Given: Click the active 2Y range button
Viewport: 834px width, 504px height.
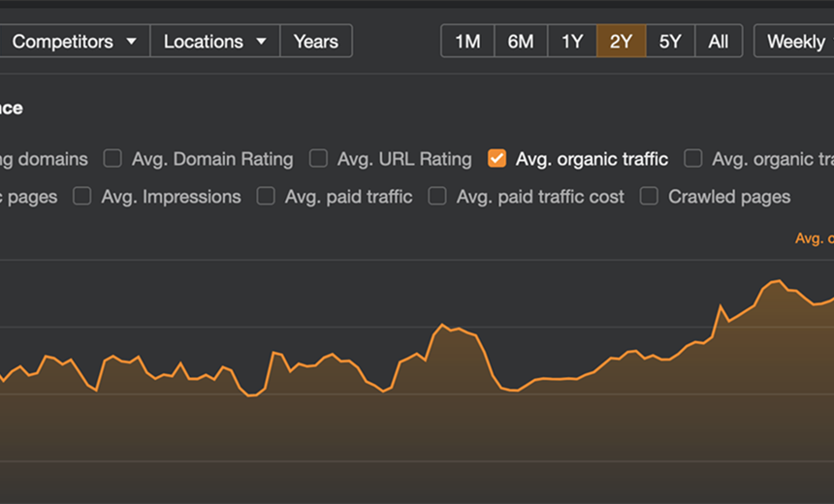Looking at the screenshot, I should click(x=622, y=41).
